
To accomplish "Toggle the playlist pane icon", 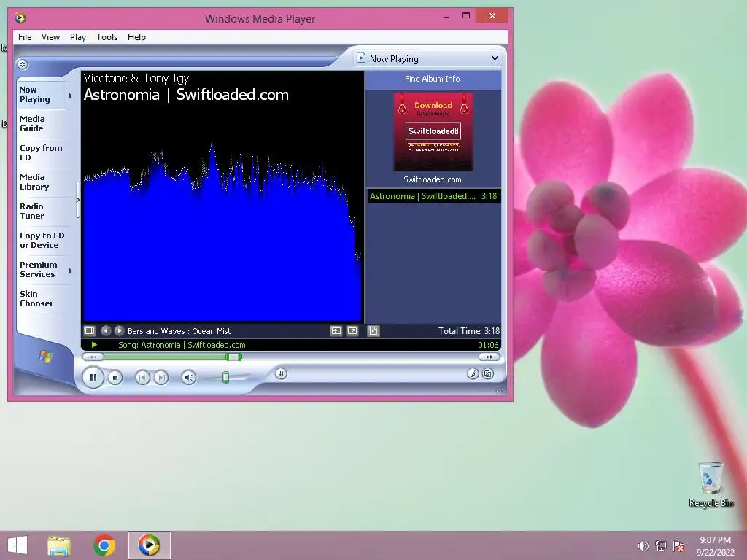I will pos(373,330).
